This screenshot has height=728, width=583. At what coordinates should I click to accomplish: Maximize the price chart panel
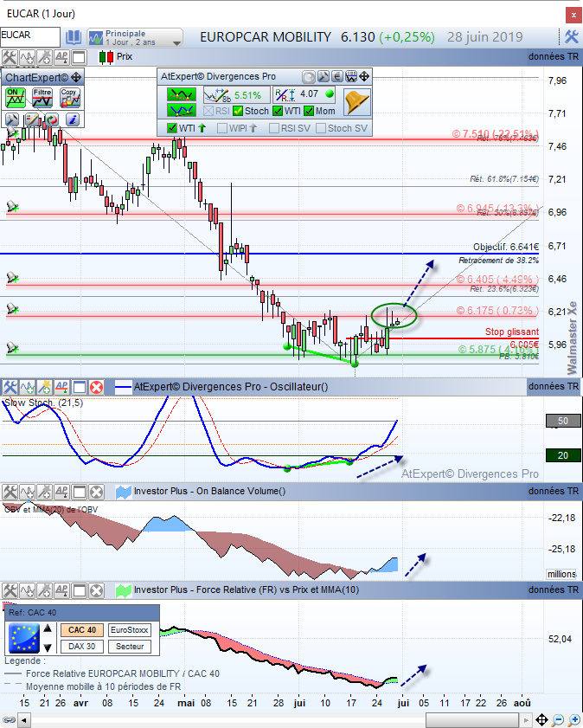(x=79, y=57)
